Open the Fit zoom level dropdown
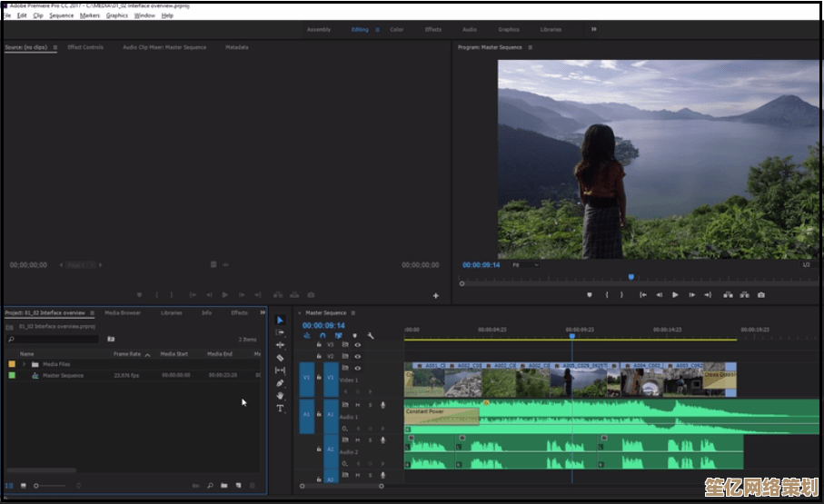824x504 pixels. [x=523, y=264]
